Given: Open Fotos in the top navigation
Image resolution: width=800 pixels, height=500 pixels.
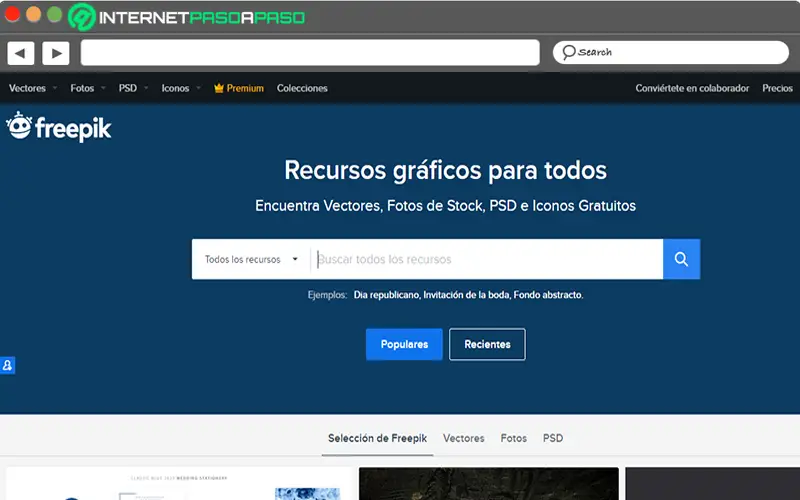Looking at the screenshot, I should [x=82, y=88].
